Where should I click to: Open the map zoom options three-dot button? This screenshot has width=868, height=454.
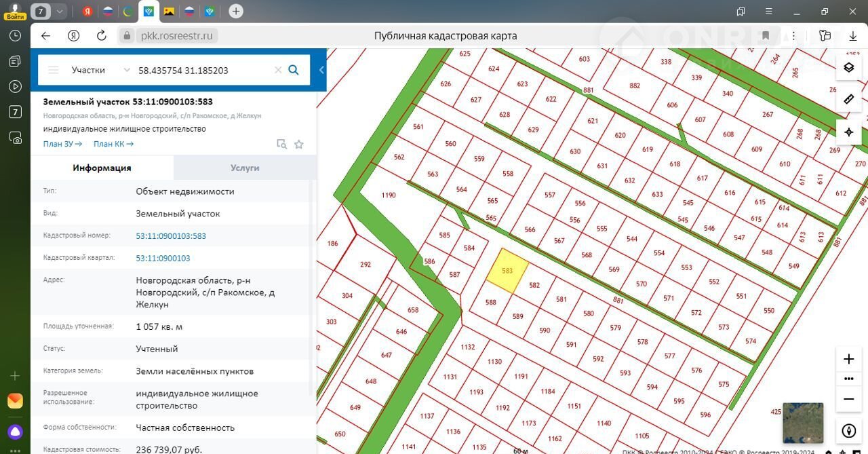click(848, 379)
